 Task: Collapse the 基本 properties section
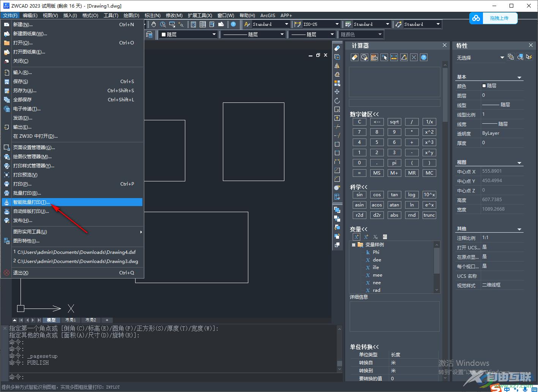[520, 77]
